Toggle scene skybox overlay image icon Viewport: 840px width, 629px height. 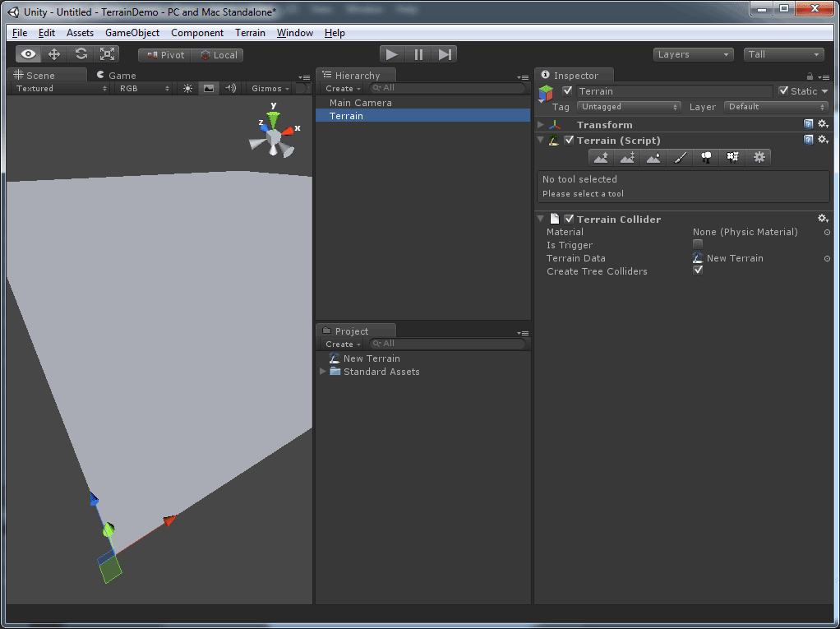coord(209,89)
